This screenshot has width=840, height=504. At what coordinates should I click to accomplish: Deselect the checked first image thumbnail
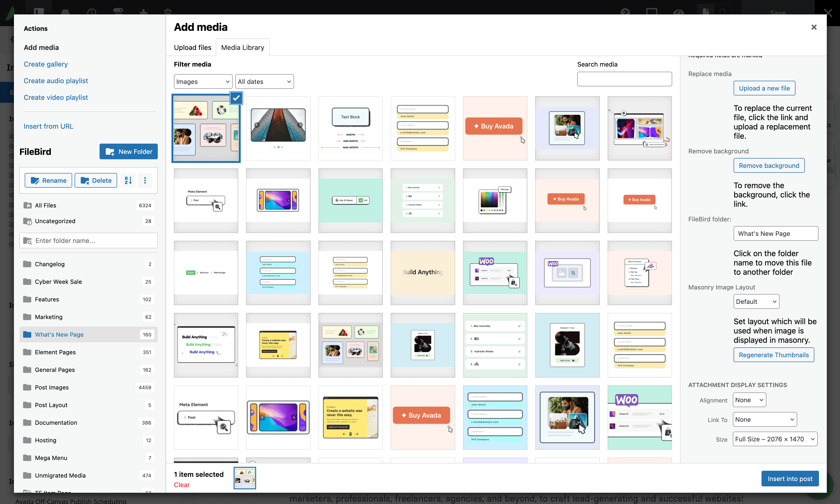(x=236, y=99)
